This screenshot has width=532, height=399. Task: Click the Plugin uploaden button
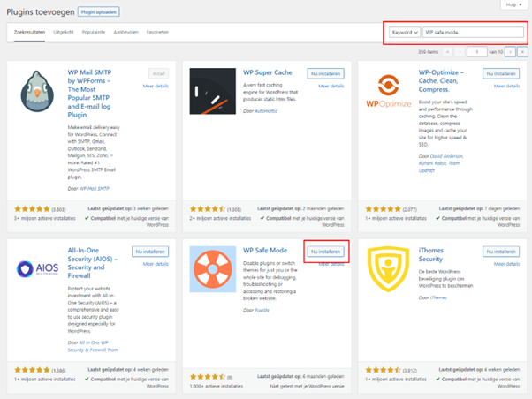tap(98, 11)
